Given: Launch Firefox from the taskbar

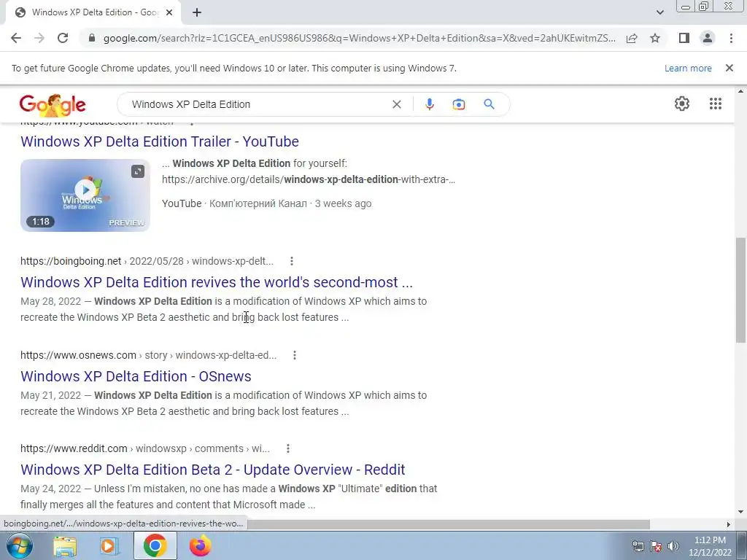Looking at the screenshot, I should pos(200,545).
